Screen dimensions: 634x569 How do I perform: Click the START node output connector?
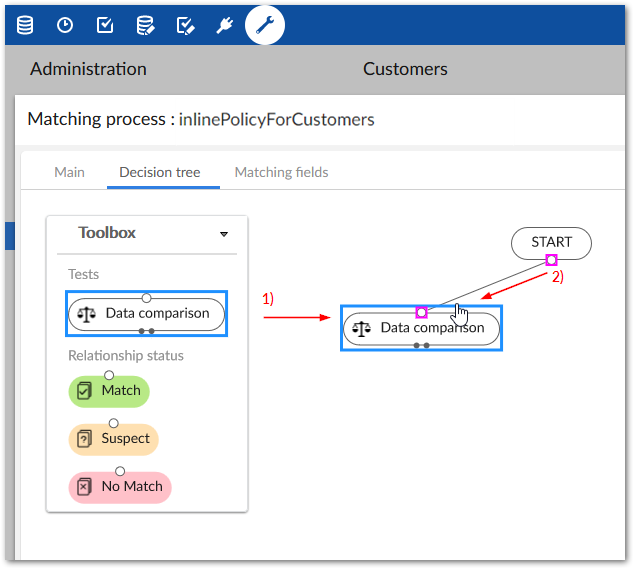coord(551,260)
